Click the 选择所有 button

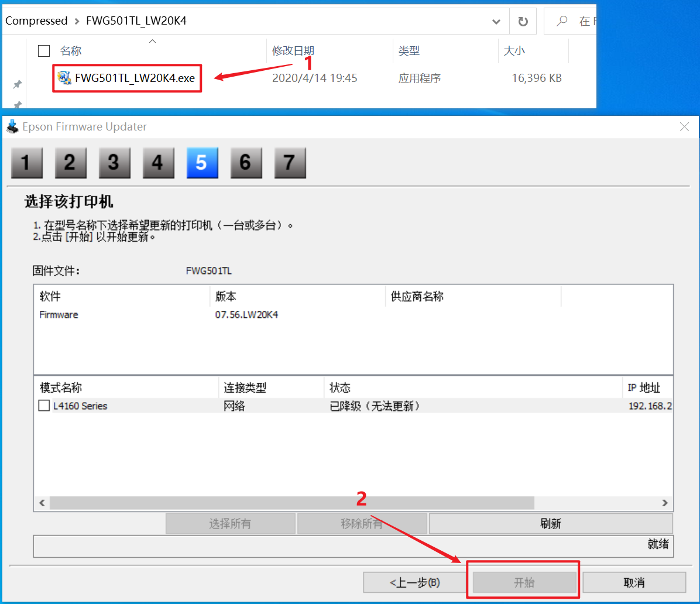[231, 524]
